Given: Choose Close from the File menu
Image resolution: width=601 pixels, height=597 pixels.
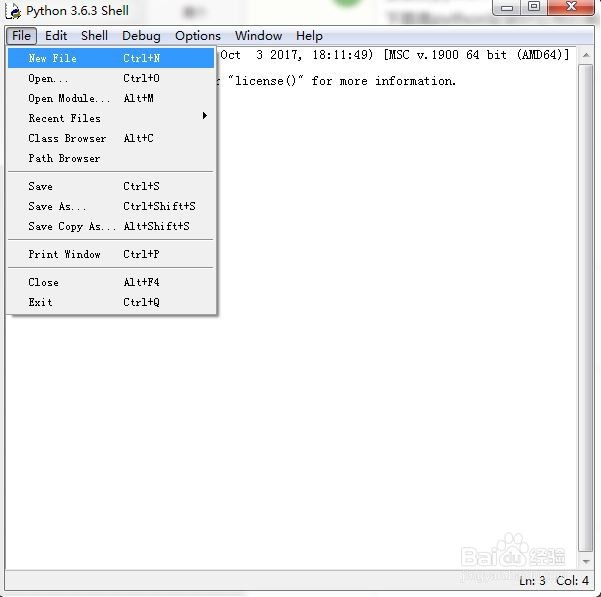Looking at the screenshot, I should 111,282.
